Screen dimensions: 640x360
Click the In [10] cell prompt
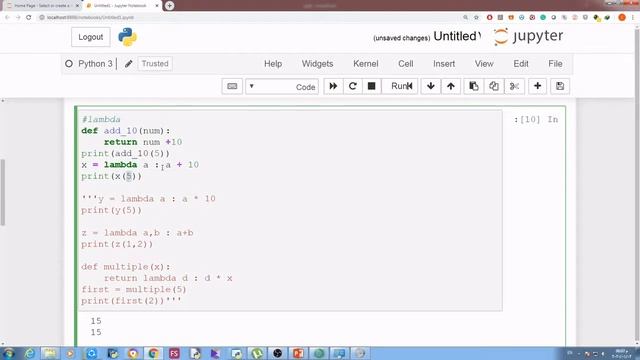pyautogui.click(x=536, y=119)
